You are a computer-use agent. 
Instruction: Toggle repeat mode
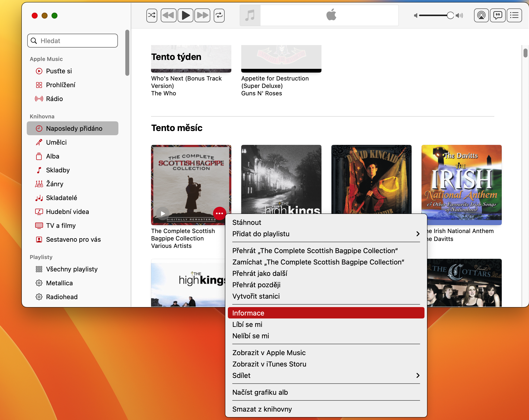[x=219, y=15]
